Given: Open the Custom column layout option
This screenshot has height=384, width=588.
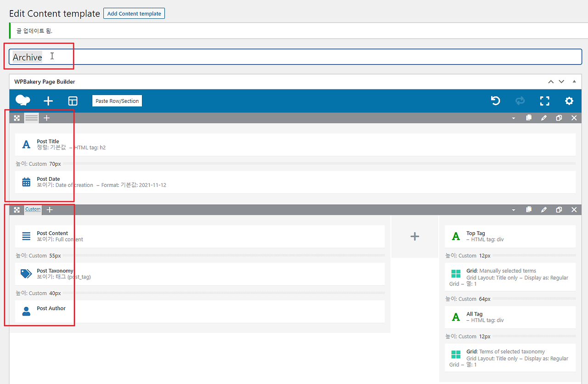Looking at the screenshot, I should [33, 209].
